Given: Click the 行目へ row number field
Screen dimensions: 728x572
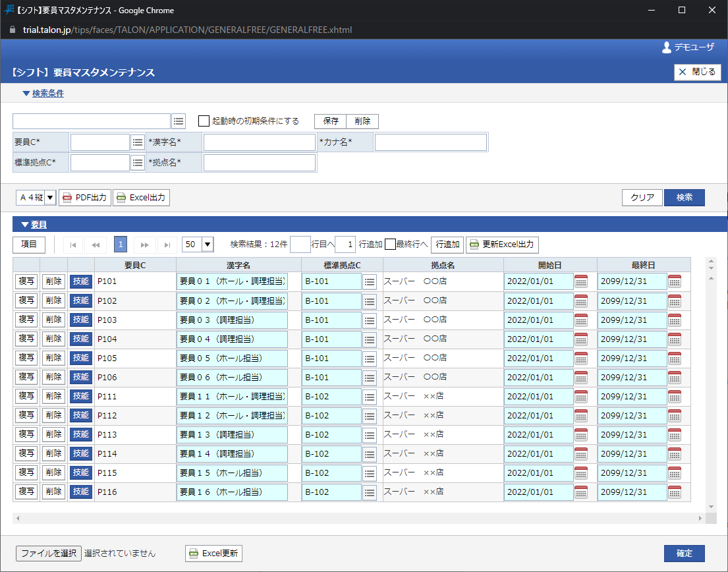Looking at the screenshot, I should coord(300,244).
